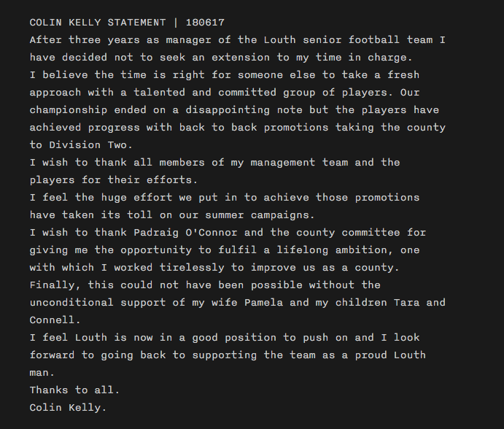Click the word 'Louth' in the first sentence
The width and height of the screenshot is (504, 429).
[279, 40]
